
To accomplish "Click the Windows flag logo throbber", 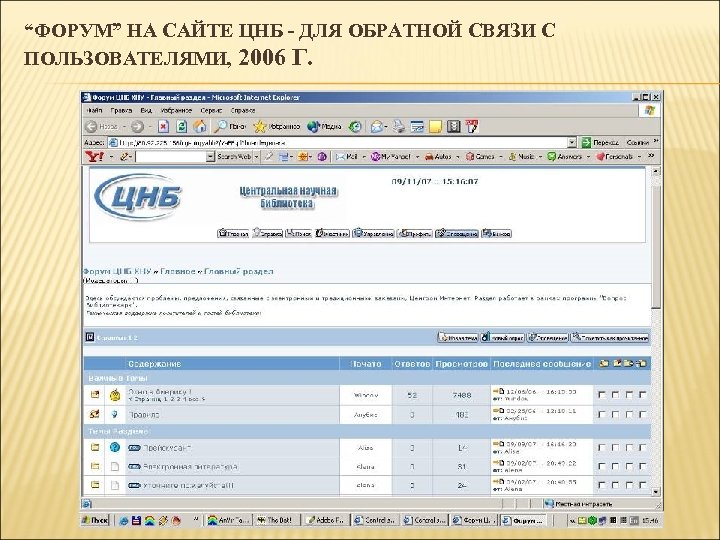I will click(650, 111).
